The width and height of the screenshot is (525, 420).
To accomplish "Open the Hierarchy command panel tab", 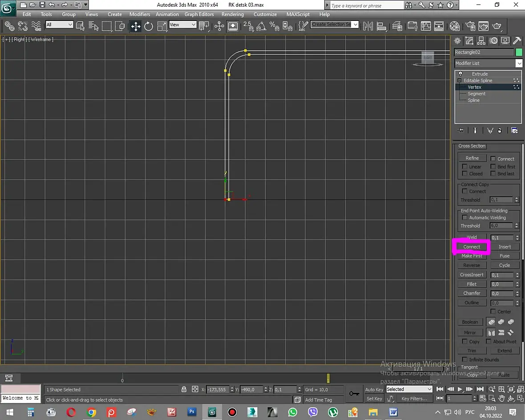I will (481, 41).
